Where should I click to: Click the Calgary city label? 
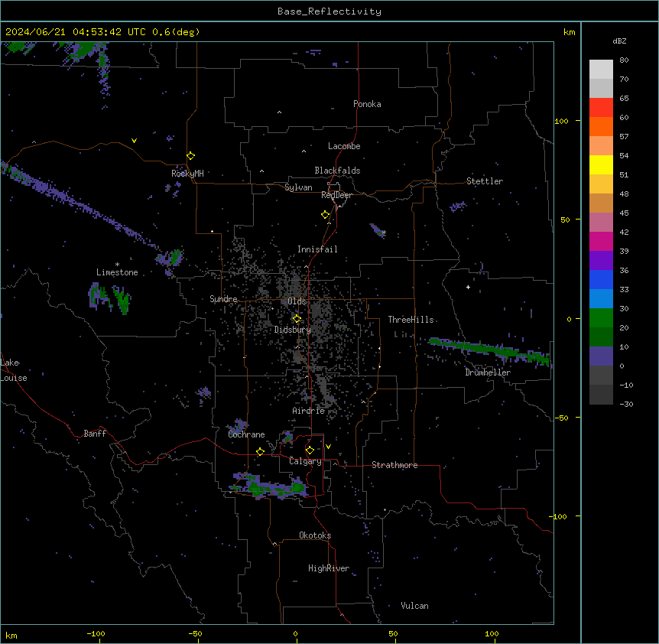306,461
